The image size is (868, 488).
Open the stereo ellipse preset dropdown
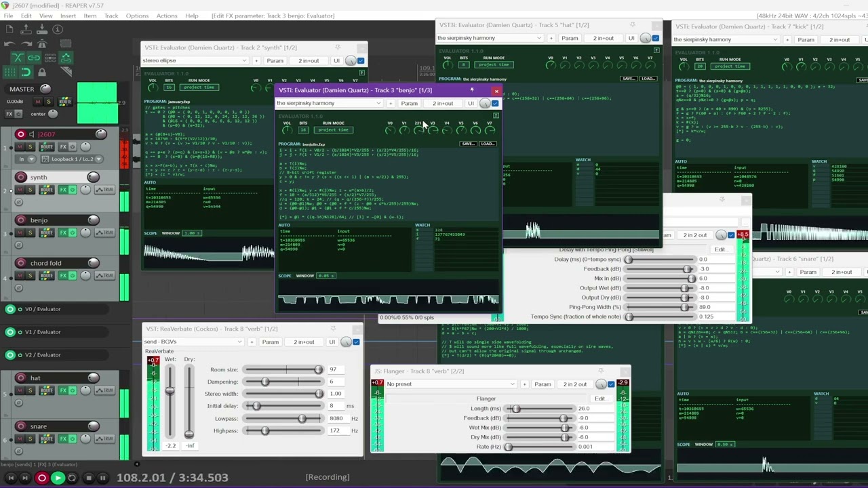tap(195, 61)
